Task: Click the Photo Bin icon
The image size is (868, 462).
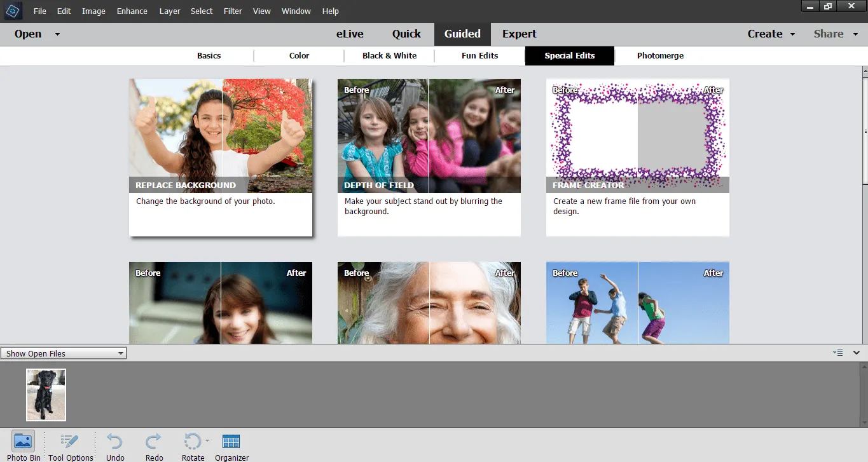Action: (x=24, y=442)
